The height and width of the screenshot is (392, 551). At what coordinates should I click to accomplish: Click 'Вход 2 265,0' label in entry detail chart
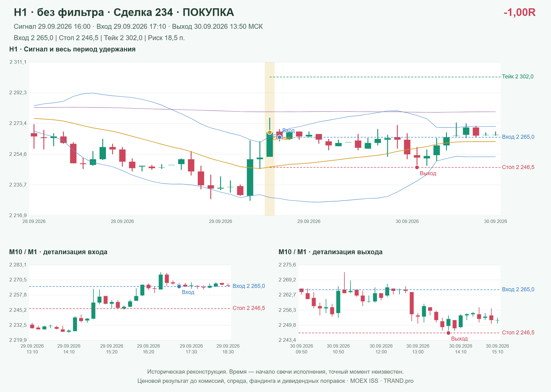tap(249, 286)
